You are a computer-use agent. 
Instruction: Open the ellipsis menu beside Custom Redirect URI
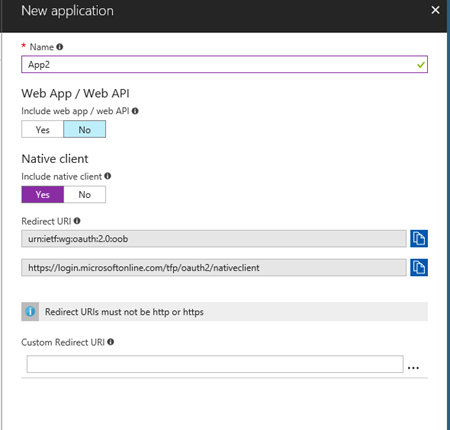(413, 368)
